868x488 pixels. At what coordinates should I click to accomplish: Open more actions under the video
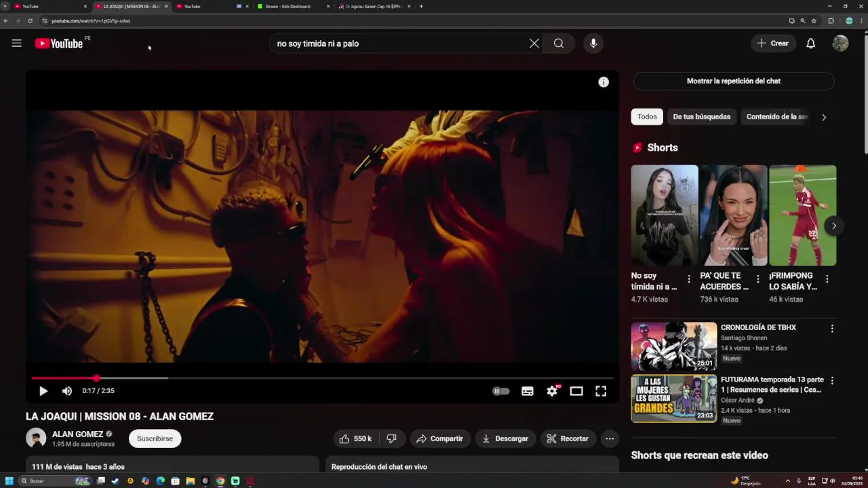(610, 439)
